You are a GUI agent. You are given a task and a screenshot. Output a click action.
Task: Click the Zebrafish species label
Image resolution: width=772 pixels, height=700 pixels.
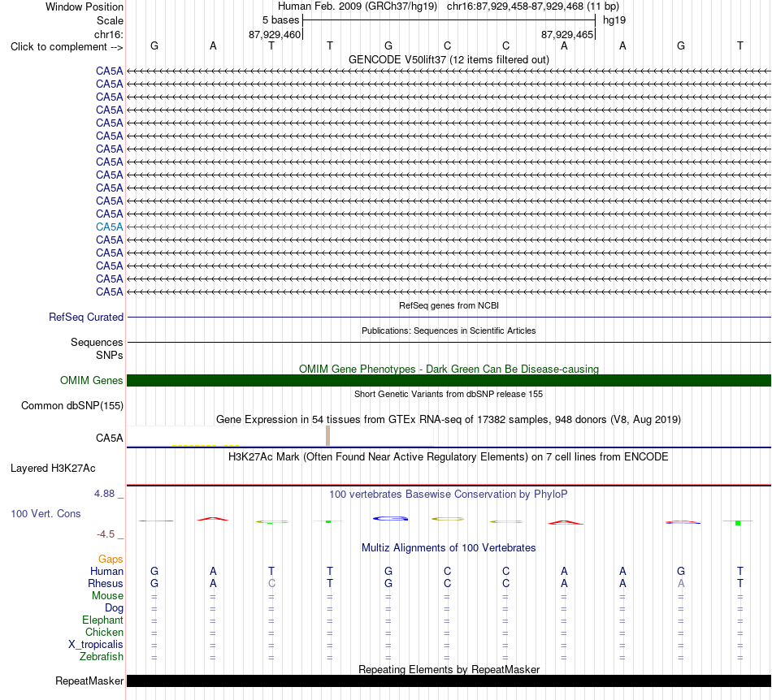tap(102, 657)
